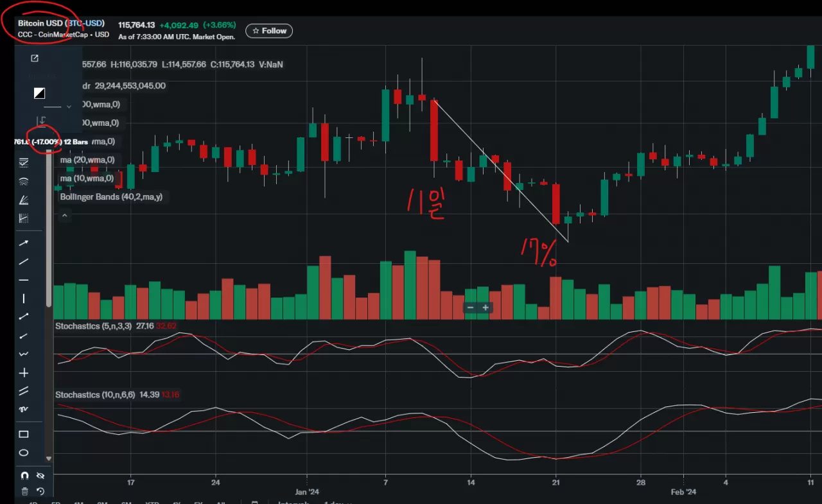Select the Horizontal Line tool
822x504 pixels.
pos(23,280)
